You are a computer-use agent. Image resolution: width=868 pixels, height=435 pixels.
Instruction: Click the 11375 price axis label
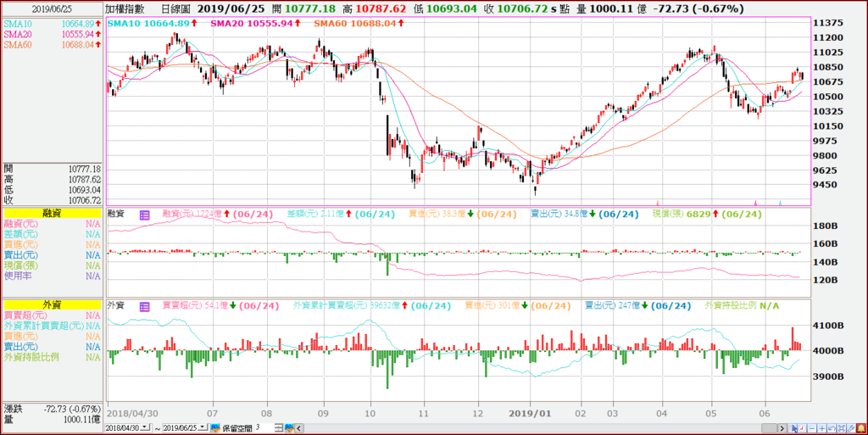(827, 23)
